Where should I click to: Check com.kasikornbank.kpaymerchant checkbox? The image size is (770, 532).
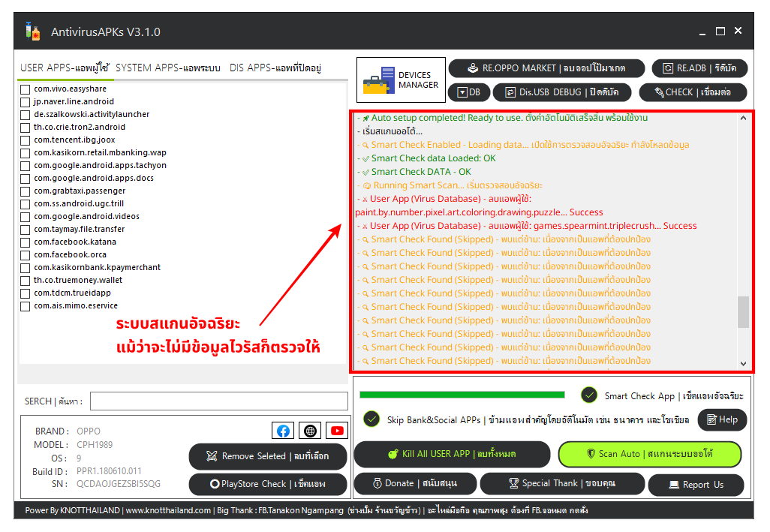(x=25, y=268)
